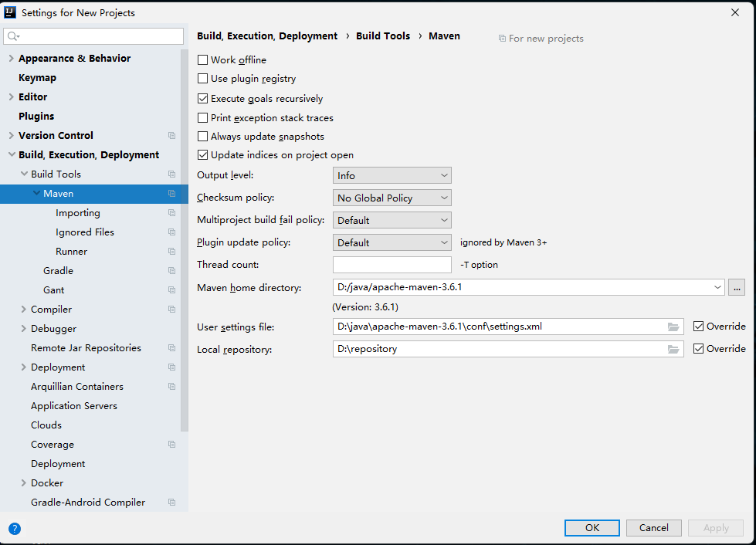
Task: Click the Apply button
Action: tap(716, 528)
